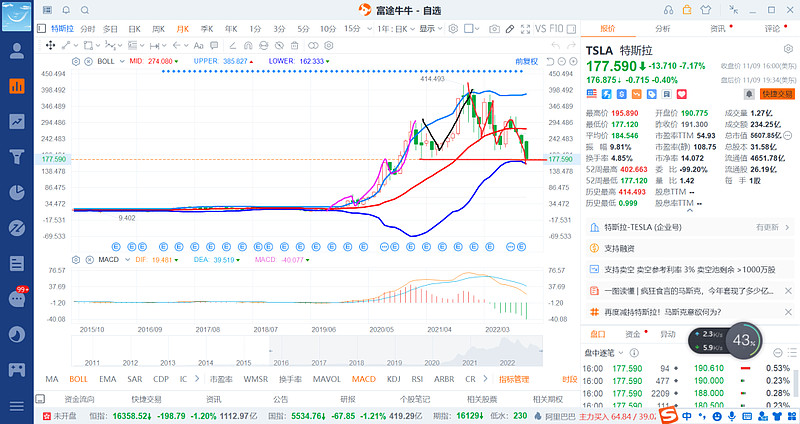Open the customer service headset icon
The height and width of the screenshot is (424, 800).
click(x=668, y=10)
